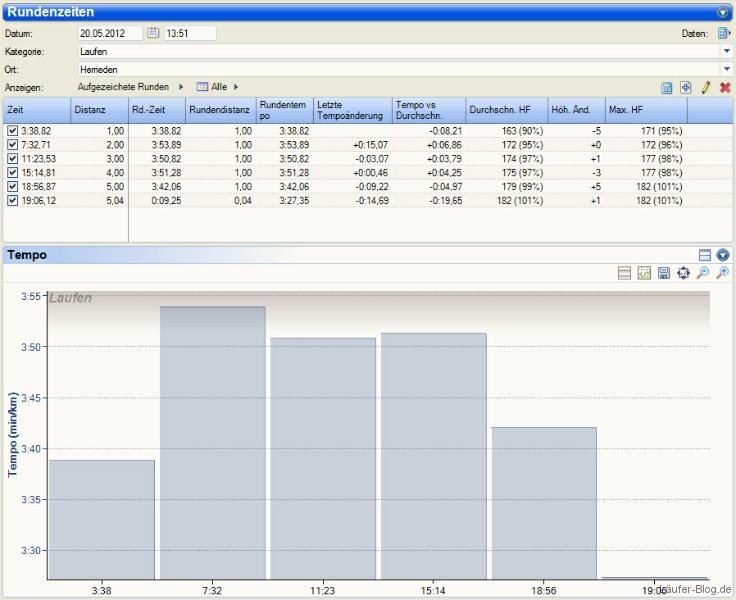Open the calendar picker next to the date
736x600 pixels.
click(153, 33)
